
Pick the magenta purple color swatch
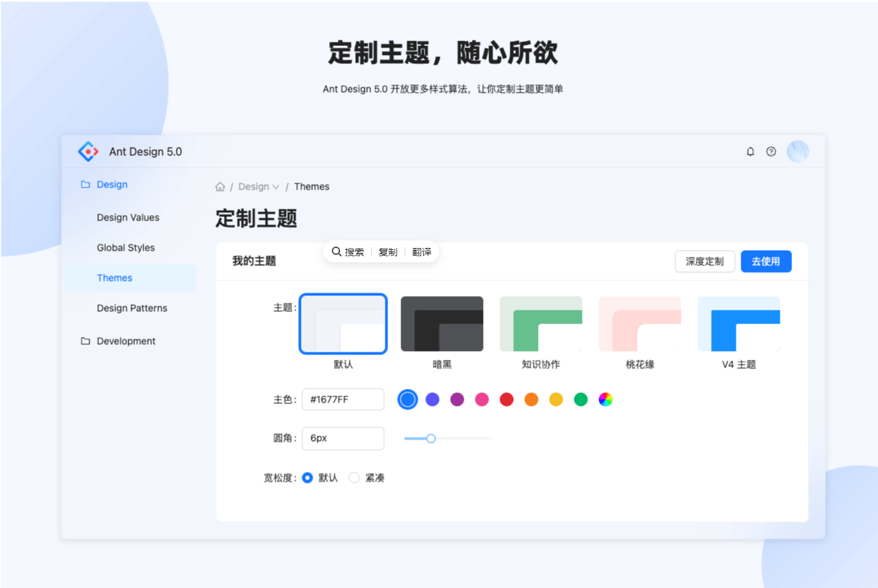click(x=457, y=399)
